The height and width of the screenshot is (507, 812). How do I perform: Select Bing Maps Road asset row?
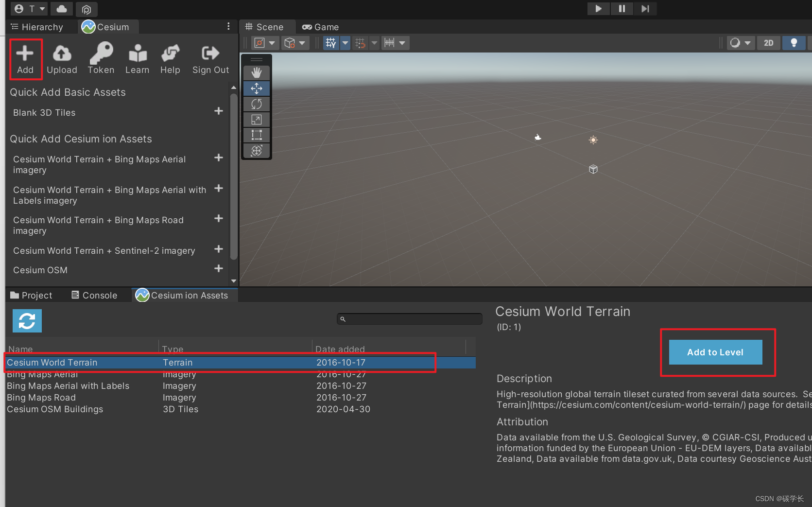241,398
